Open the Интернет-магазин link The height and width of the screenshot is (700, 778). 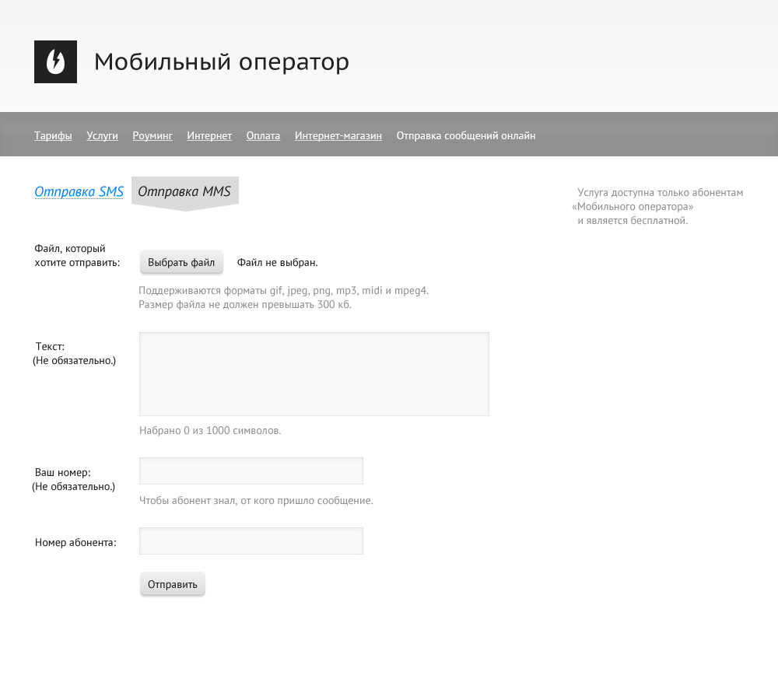point(338,135)
